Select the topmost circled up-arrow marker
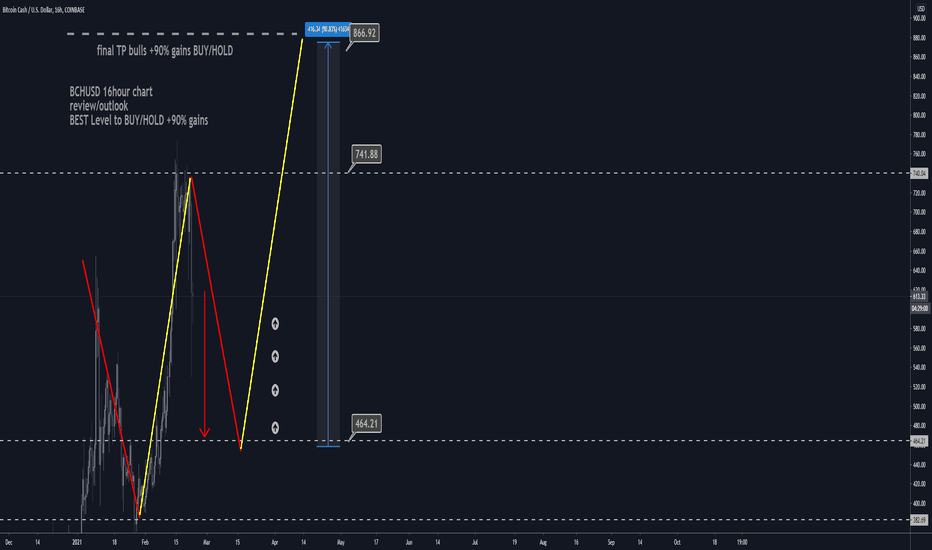This screenshot has width=932, height=550. [275, 324]
